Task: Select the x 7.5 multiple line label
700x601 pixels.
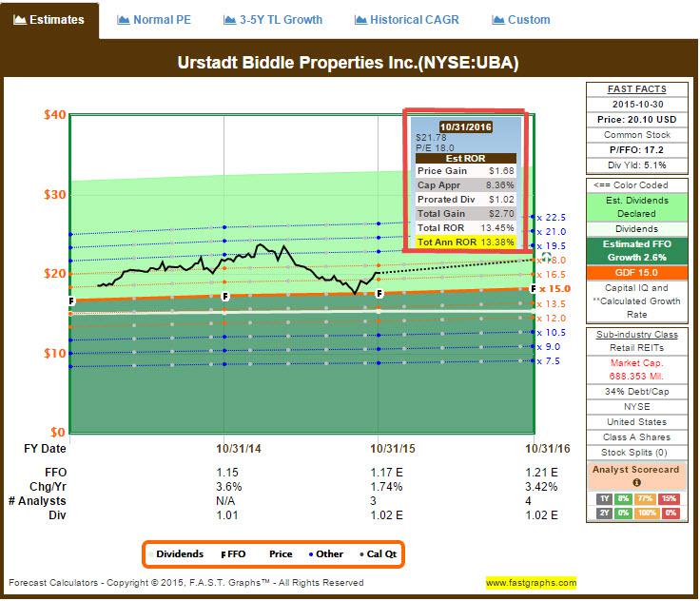Action: tap(549, 361)
